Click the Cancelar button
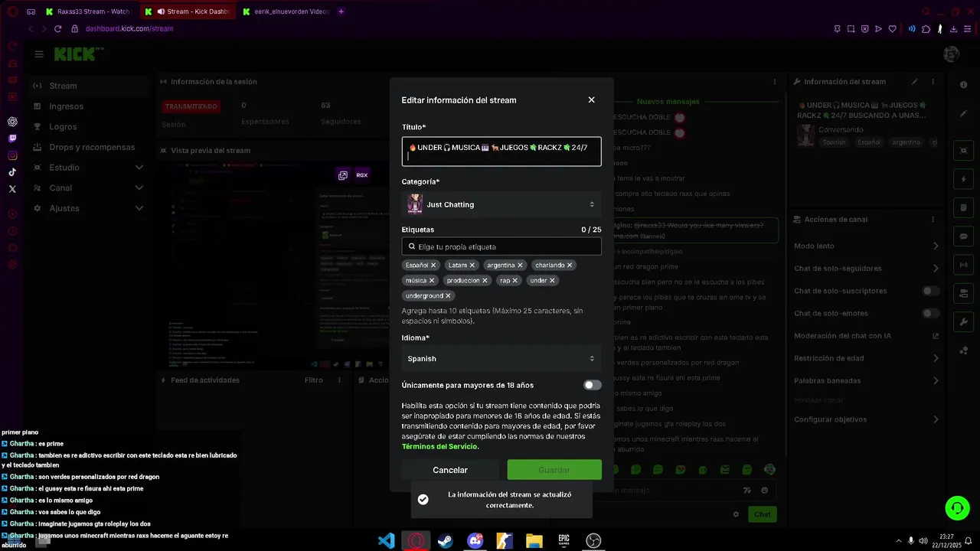Image resolution: width=980 pixels, height=551 pixels. [x=450, y=470]
